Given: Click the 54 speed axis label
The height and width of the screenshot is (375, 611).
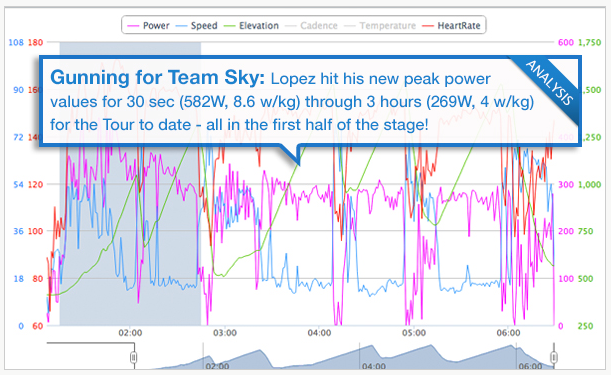Looking at the screenshot, I should (x=18, y=184).
